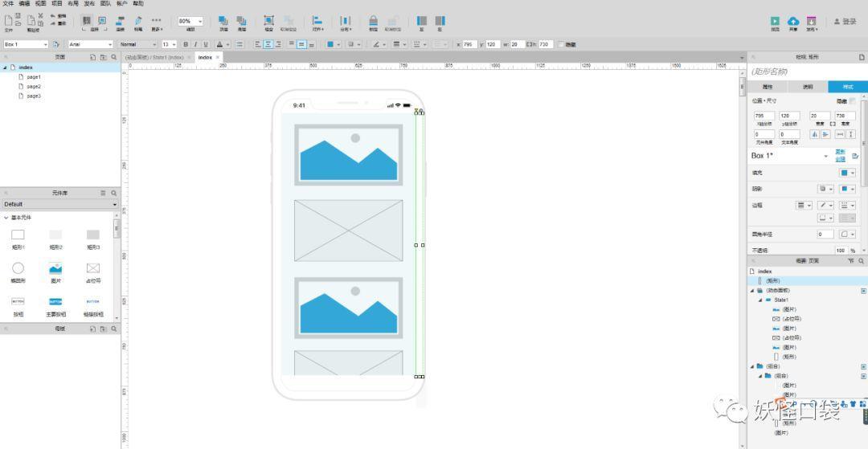The image size is (868, 449).
Task: Pick the 图片 image widget from library
Action: click(55, 272)
